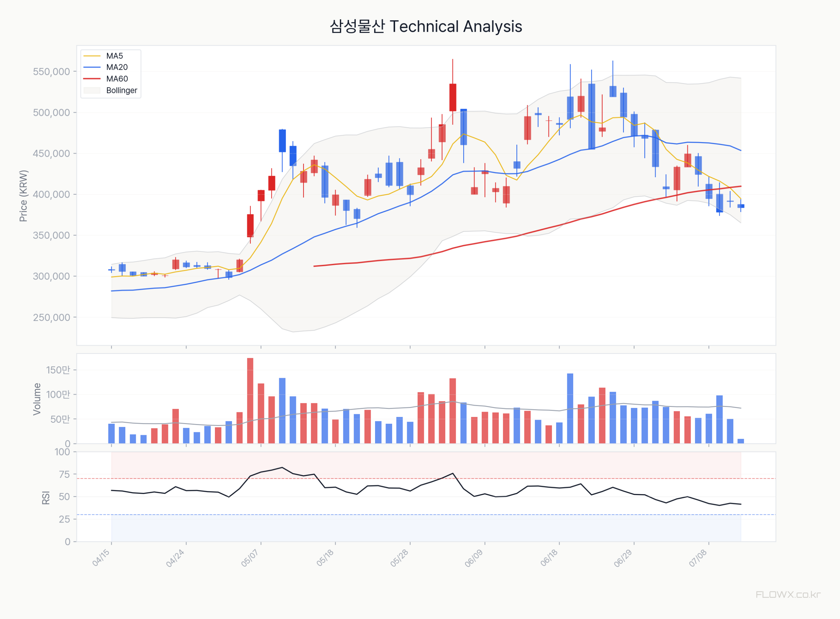The height and width of the screenshot is (619, 840).
Task: Click the '04/15' date label
Action: 101,558
